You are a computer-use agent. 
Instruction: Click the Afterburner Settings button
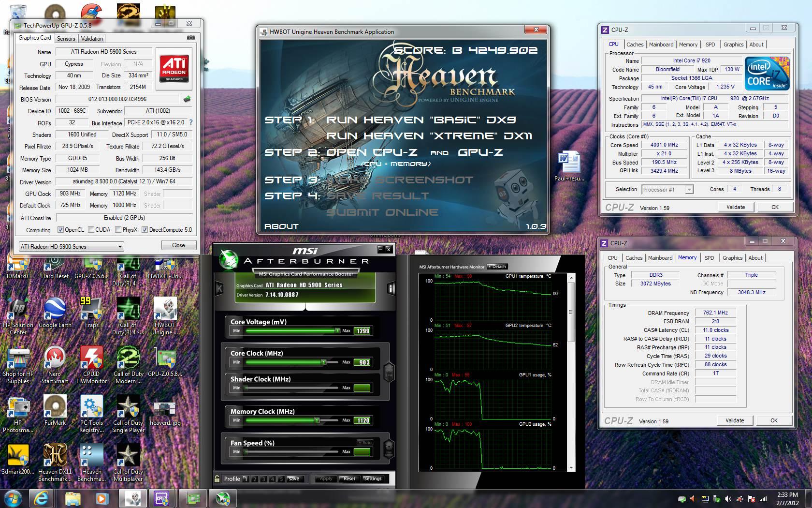tap(372, 478)
